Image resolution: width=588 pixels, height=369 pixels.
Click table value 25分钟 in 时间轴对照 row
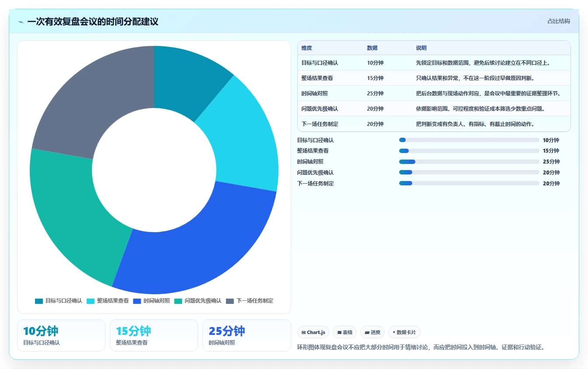tap(375, 94)
